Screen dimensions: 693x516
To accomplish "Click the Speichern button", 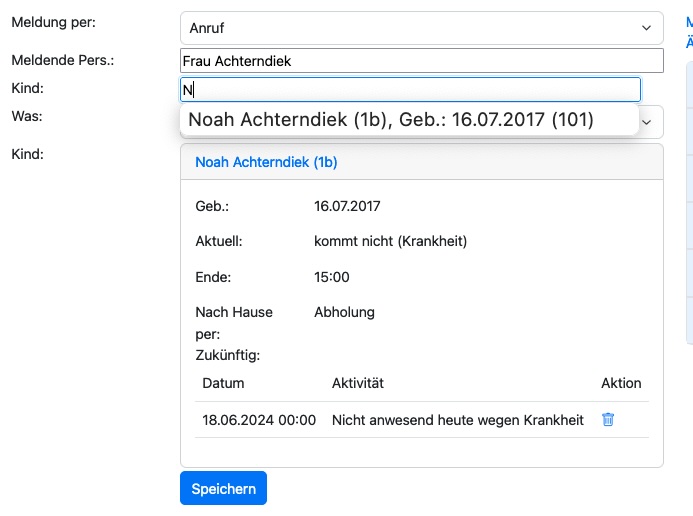I will tap(223, 488).
